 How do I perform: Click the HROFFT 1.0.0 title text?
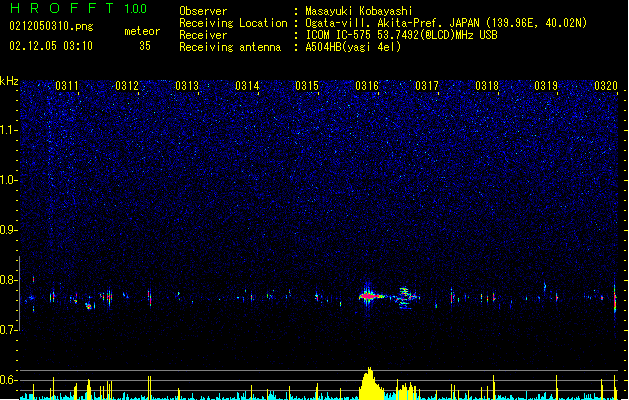[x=78, y=8]
